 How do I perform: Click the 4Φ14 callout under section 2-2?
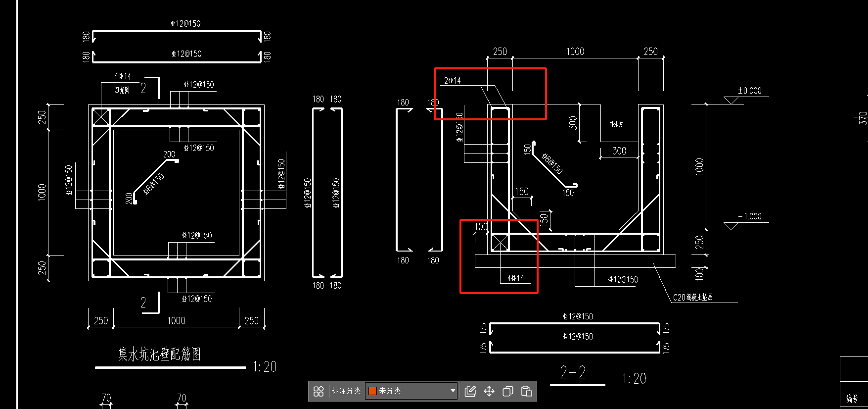tap(515, 278)
